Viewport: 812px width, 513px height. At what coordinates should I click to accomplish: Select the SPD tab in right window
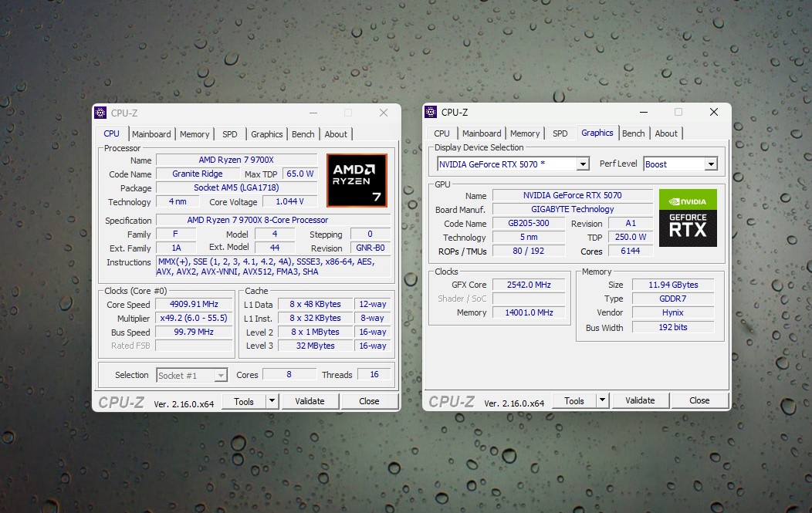pos(560,133)
